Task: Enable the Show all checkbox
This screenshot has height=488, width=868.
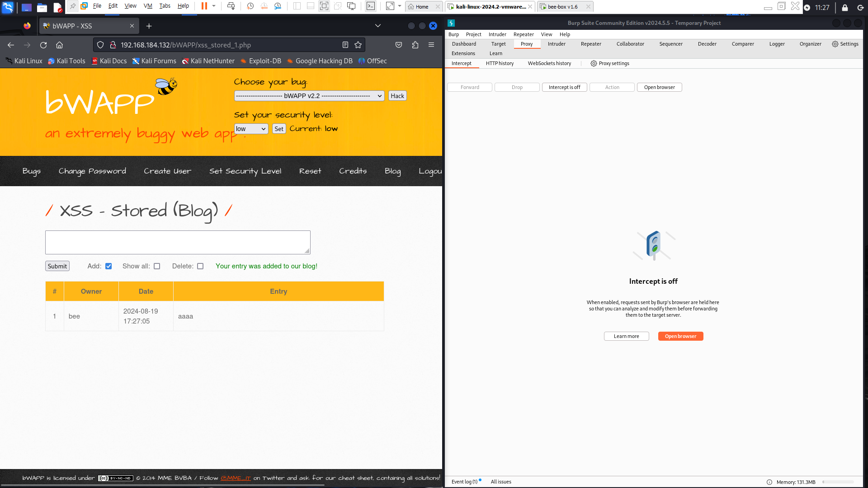Action: point(157,266)
